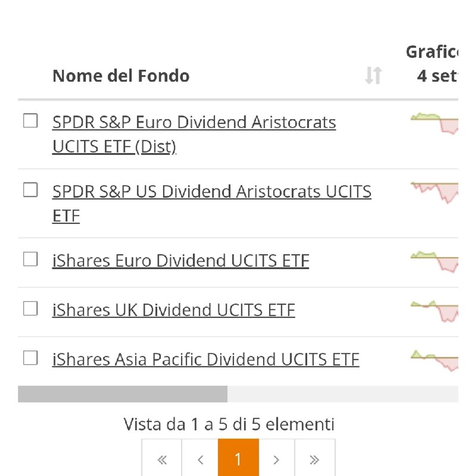The image size is (476, 476).
Task: Open iShares Euro Dividend UCITS ETF
Action: pyautogui.click(x=180, y=260)
